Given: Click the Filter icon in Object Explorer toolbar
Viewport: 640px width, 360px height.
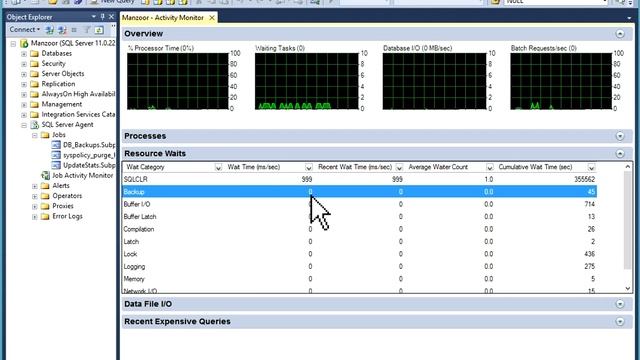Looking at the screenshot, I should tap(87, 30).
